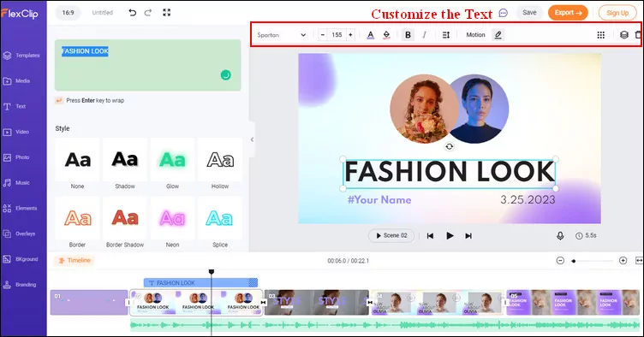Open the feedback chat bubble icon

(504, 13)
